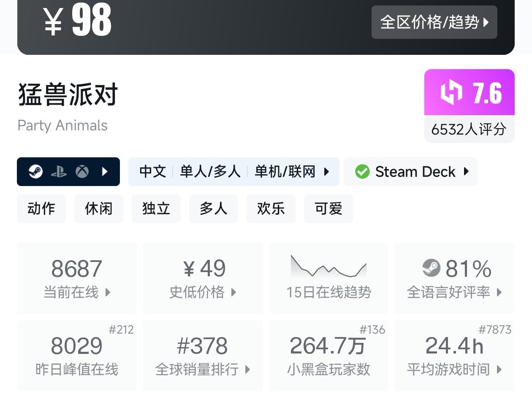
Task: Click the Steam platform icon
Action: (35, 172)
